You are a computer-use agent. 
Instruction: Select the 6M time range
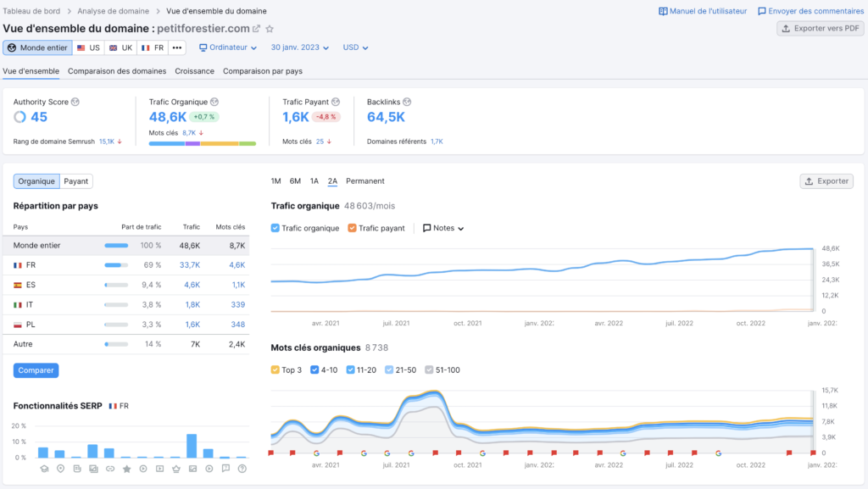point(295,181)
